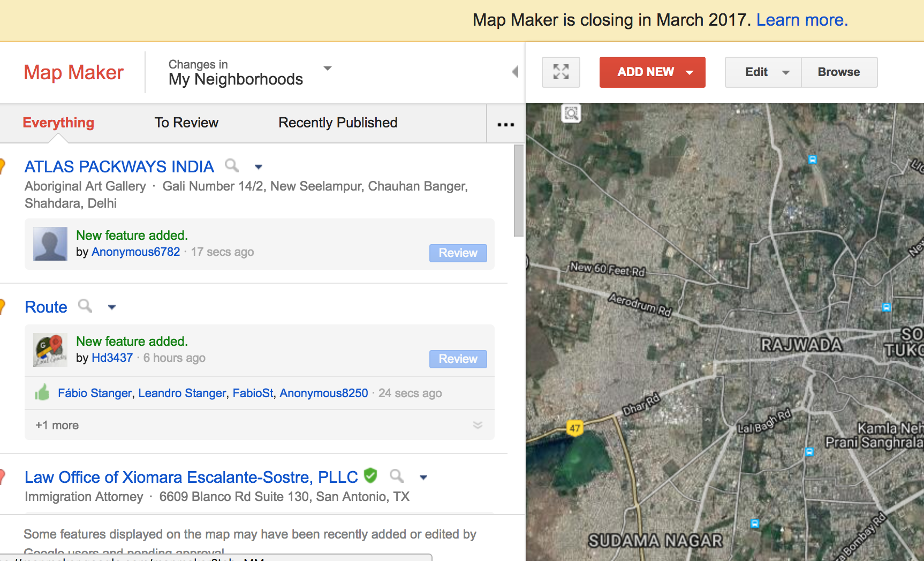Review the Hd3437 route addition

458,359
